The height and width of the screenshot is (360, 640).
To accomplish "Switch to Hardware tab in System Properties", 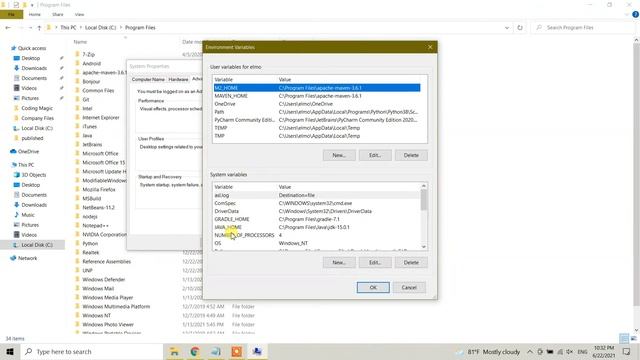I will click(x=178, y=79).
